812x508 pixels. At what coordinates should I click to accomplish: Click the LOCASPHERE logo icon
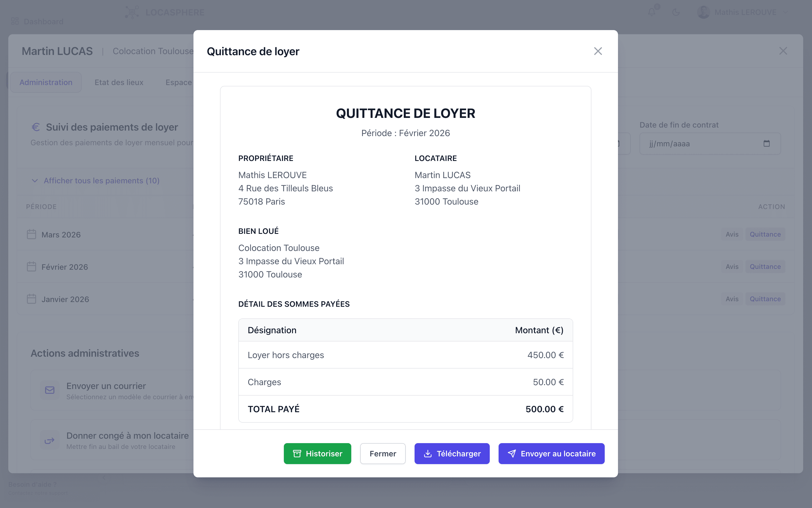pos(132,12)
